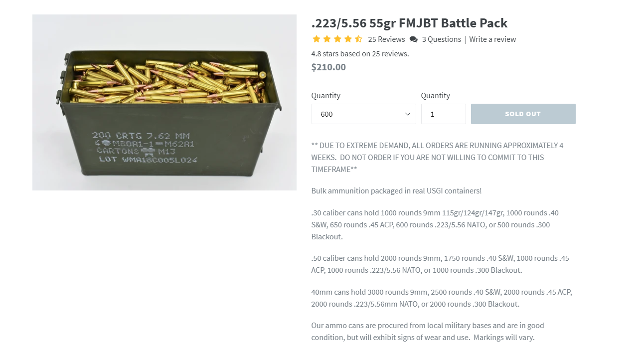Click the extreme demand notice paragraph
Viewport: 644px width, 355px height.
[437, 157]
